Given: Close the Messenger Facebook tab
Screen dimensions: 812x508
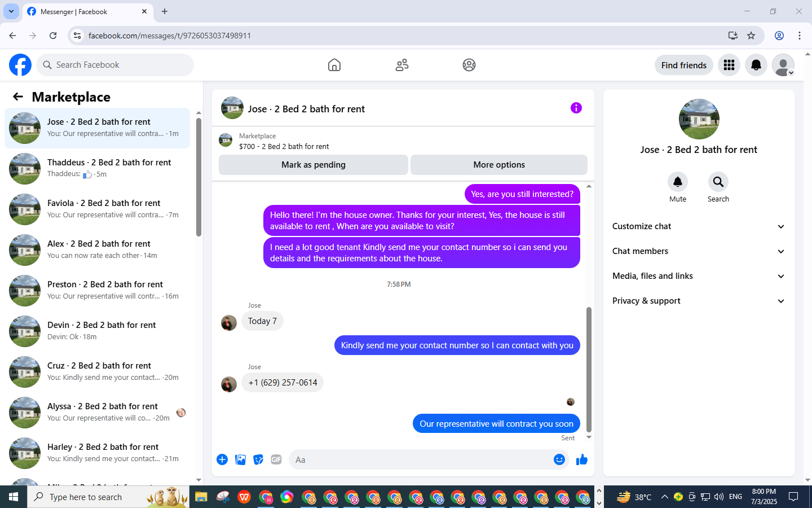Looking at the screenshot, I should pyautogui.click(x=144, y=11).
